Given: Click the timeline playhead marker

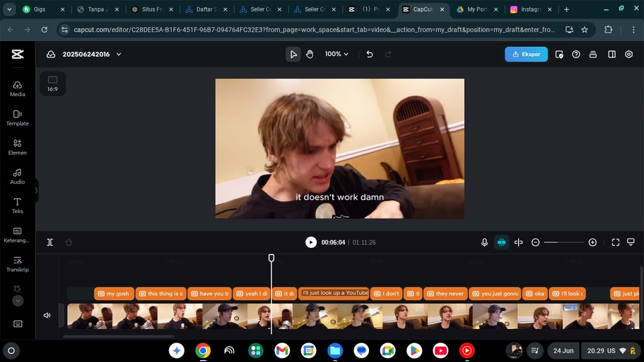Looking at the screenshot, I should (271, 258).
